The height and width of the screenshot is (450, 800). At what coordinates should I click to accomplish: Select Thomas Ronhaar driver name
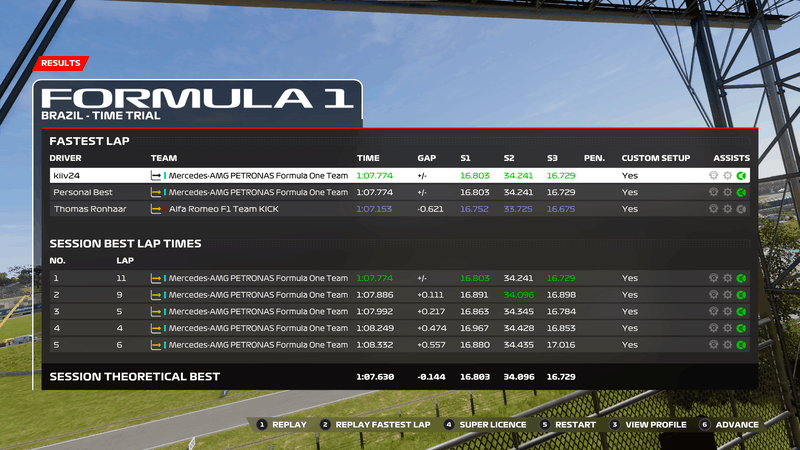(x=90, y=209)
